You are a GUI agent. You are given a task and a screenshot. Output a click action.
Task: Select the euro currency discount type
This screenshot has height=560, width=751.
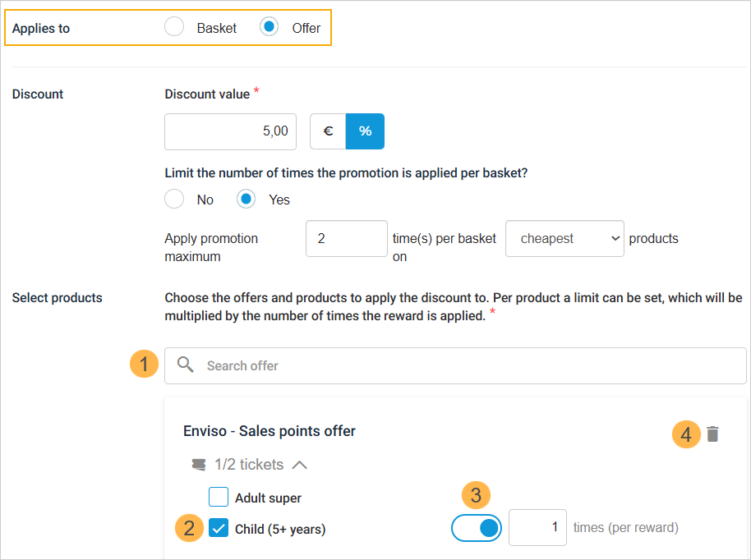[x=328, y=131]
